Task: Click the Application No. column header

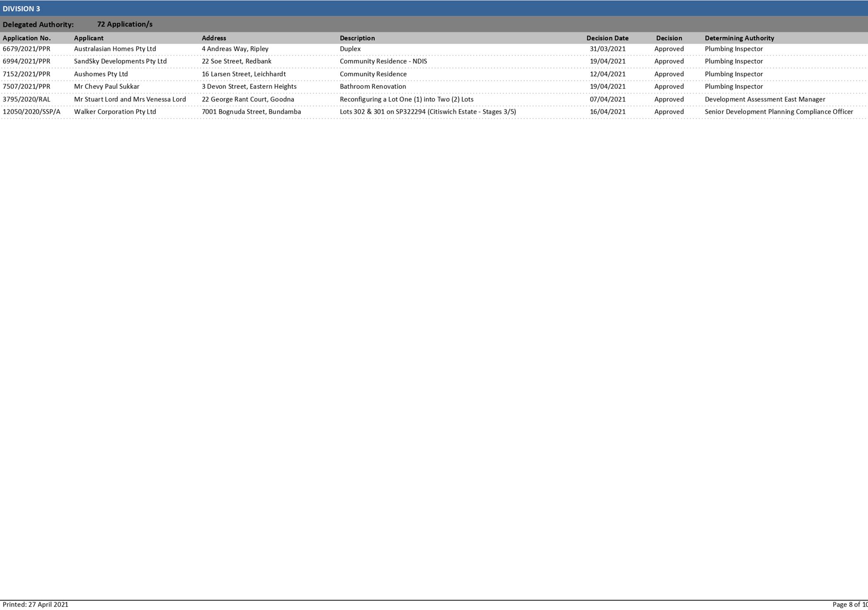Action: tap(27, 38)
